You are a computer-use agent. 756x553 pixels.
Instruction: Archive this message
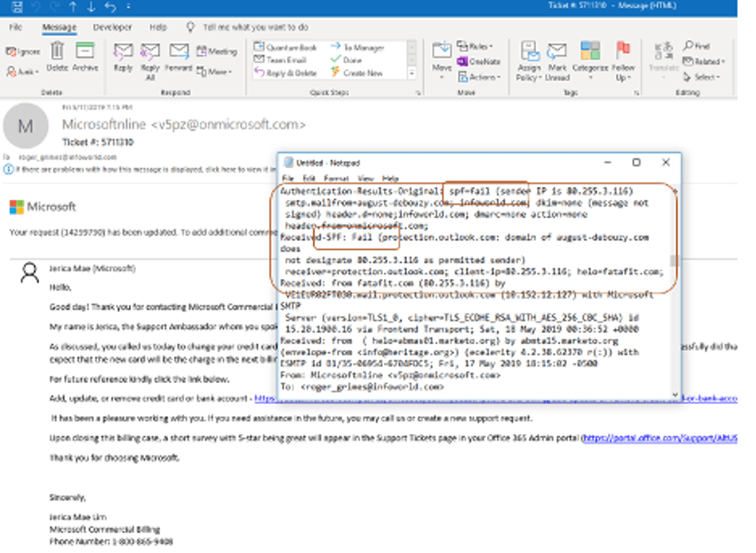(85, 57)
